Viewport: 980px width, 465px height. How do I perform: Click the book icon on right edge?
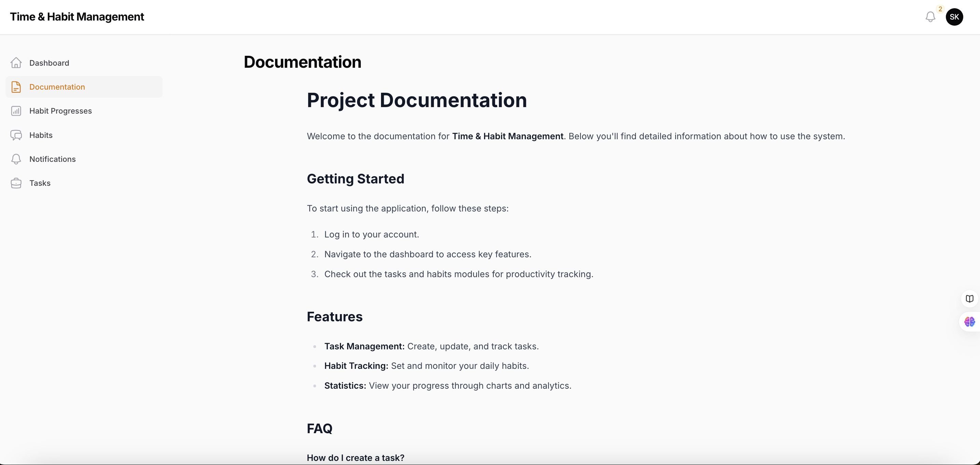pos(969,299)
